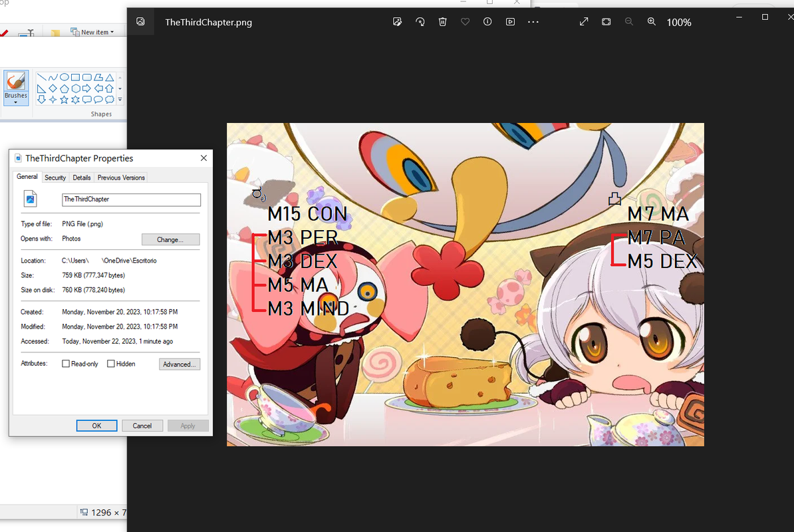Image resolution: width=794 pixels, height=532 pixels.
Task: Enable the Hidden attribute checkbox
Action: click(111, 364)
